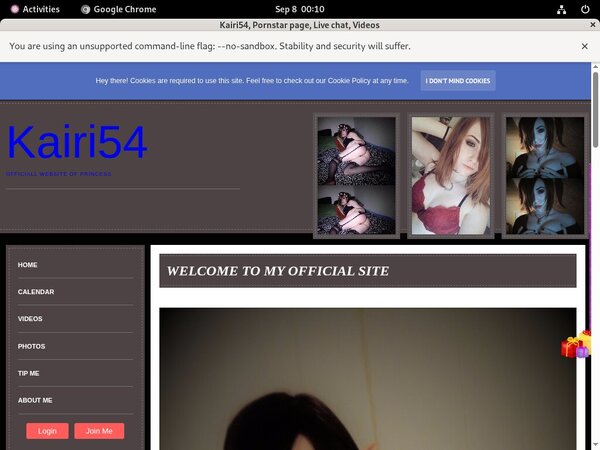Choose Tip Me from the sidebar

tap(29, 373)
